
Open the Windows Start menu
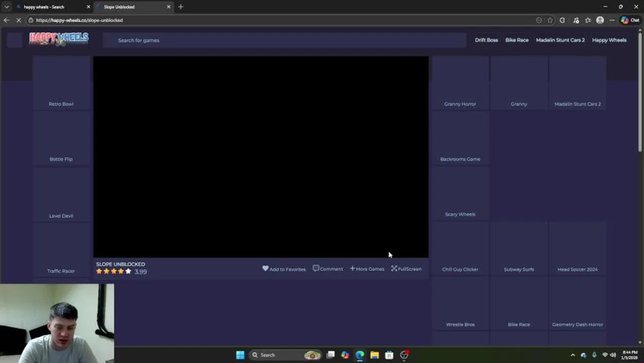click(x=240, y=355)
